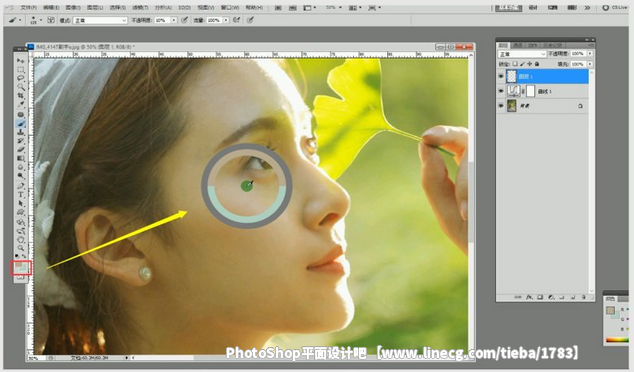Open the Image menu (图像)
634x372 pixels.
(x=73, y=8)
